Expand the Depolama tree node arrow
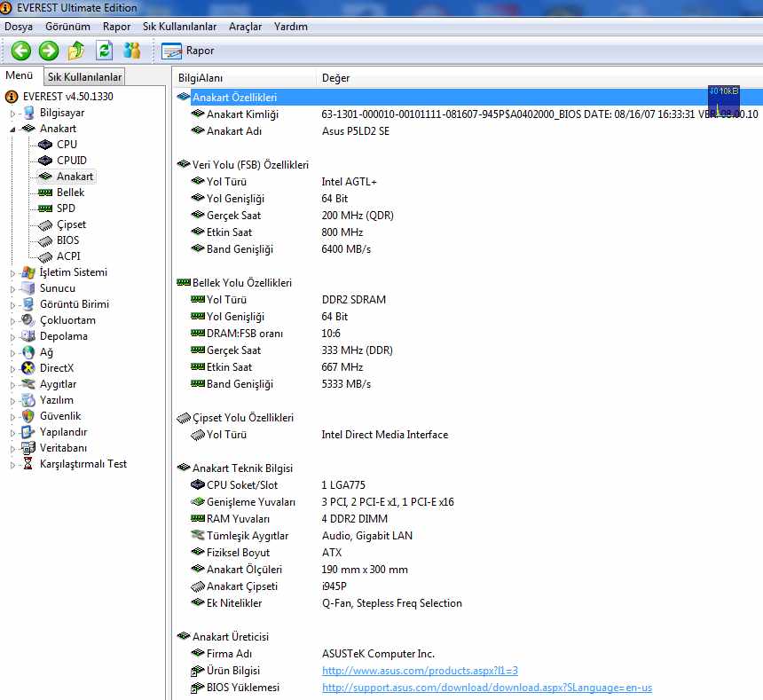This screenshot has height=700, width=763. [x=13, y=337]
